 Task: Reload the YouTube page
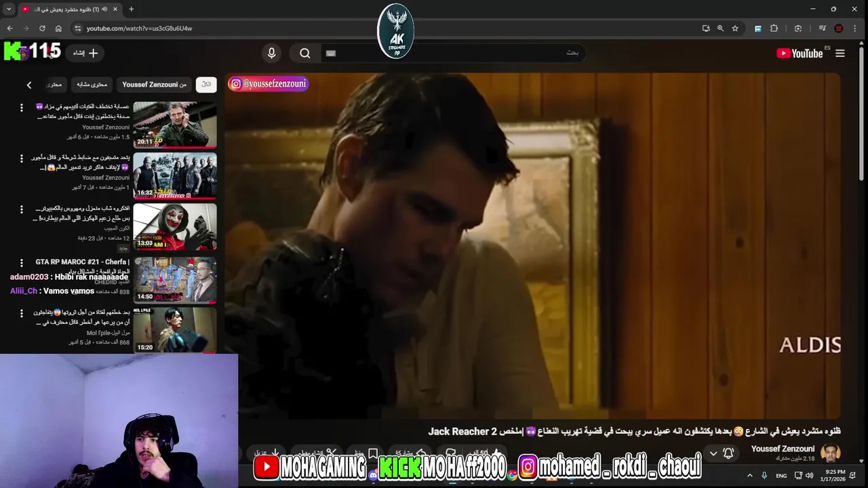42,28
